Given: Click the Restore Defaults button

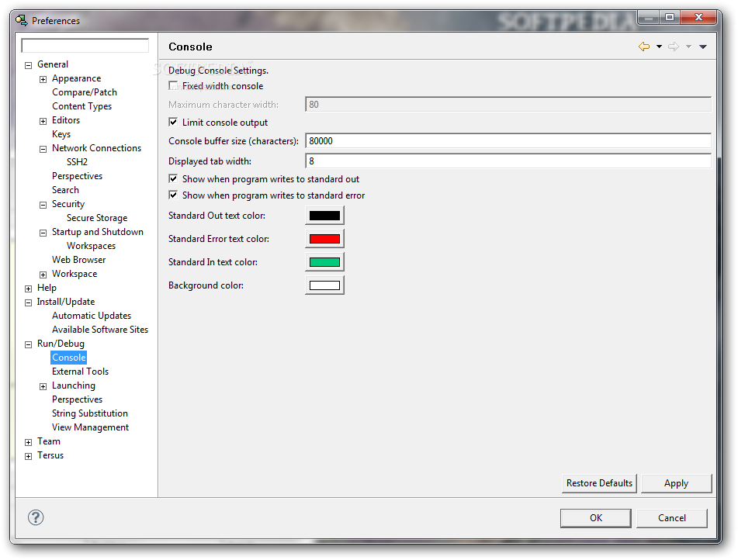Looking at the screenshot, I should (599, 483).
